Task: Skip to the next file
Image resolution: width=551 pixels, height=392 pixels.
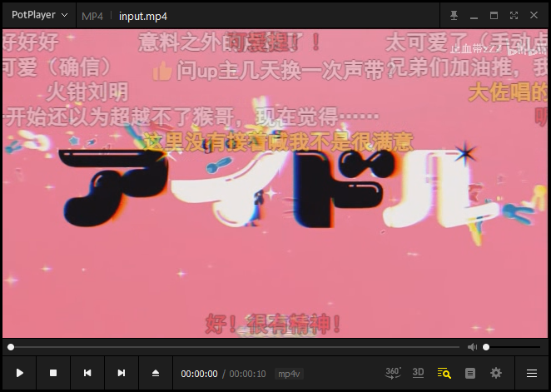Action: 122,373
